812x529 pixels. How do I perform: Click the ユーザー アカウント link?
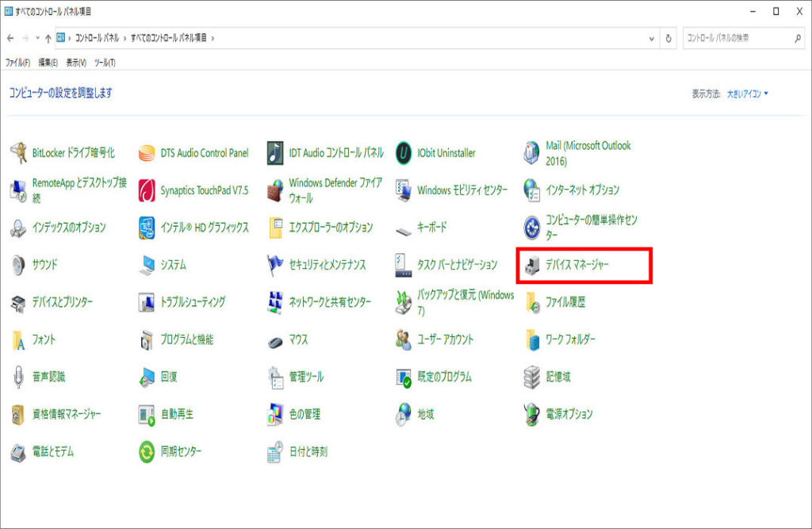tap(445, 339)
